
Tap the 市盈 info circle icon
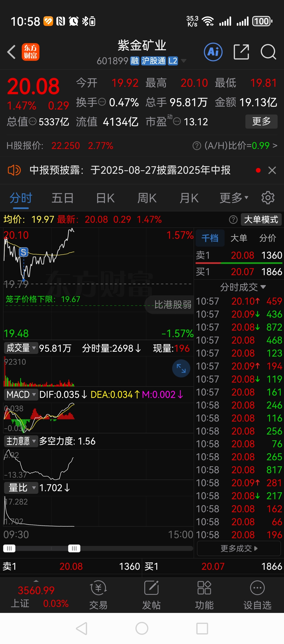[x=177, y=122]
